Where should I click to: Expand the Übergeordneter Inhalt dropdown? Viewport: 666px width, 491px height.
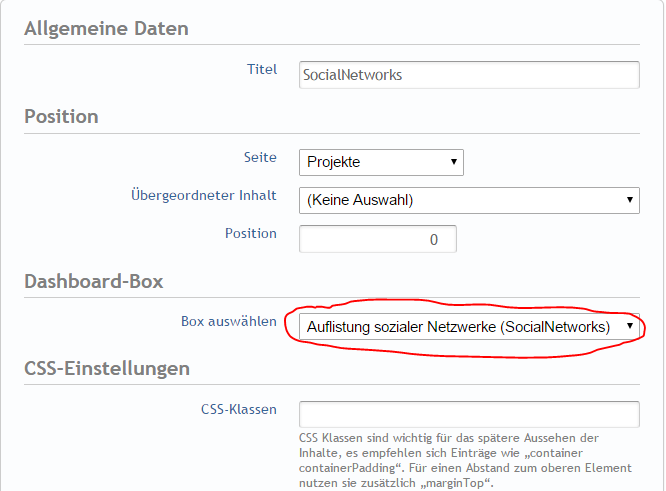pos(468,200)
